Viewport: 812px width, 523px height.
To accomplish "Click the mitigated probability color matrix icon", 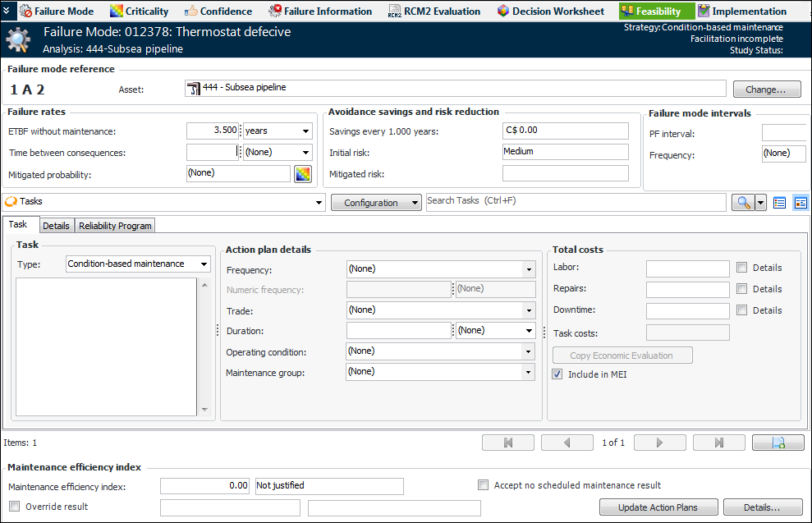I will click(x=303, y=174).
